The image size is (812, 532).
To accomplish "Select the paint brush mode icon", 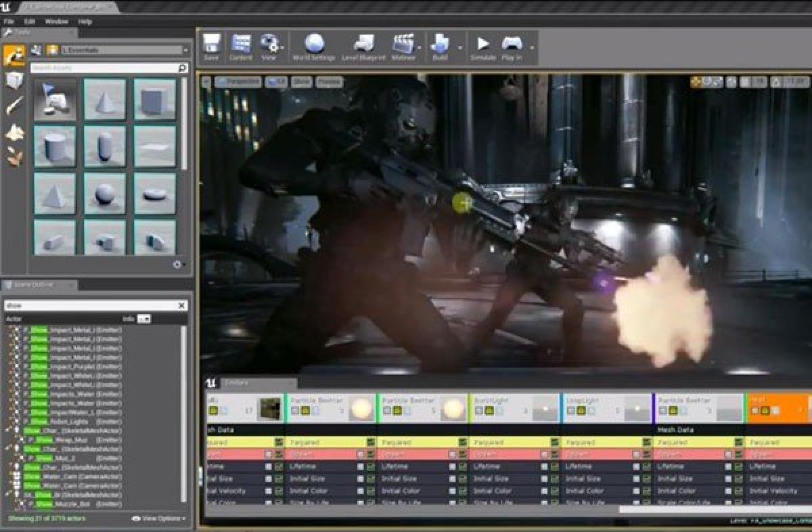I will 14,106.
